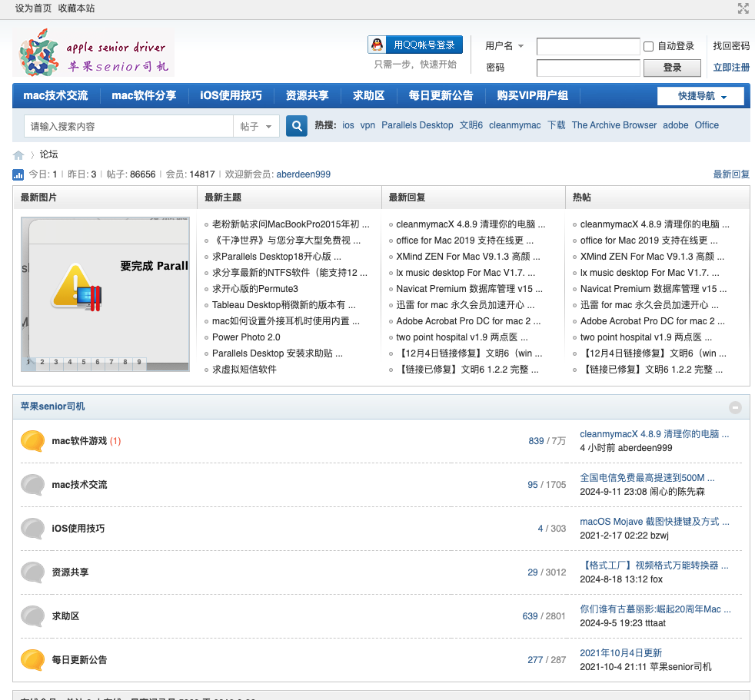
Task: Click the 找回密码 link
Action: [x=731, y=45]
